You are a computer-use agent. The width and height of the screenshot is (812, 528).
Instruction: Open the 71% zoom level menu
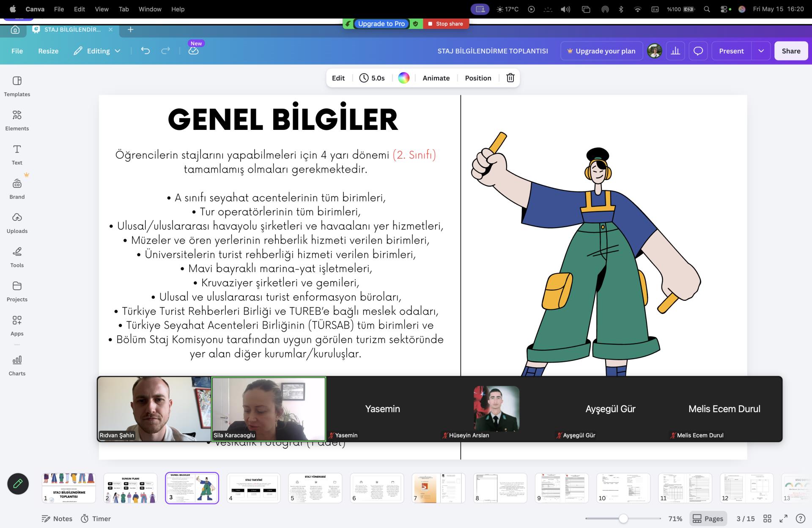675,518
